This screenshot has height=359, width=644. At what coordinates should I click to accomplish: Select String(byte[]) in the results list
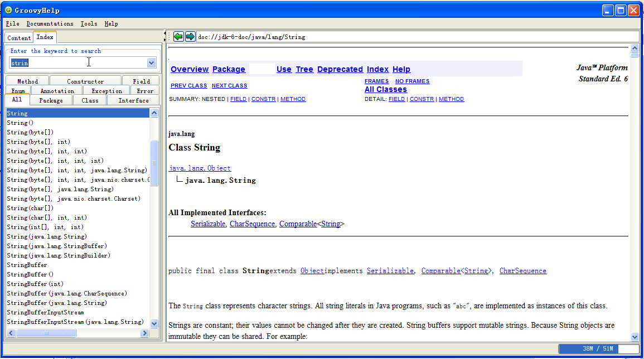[x=30, y=132]
